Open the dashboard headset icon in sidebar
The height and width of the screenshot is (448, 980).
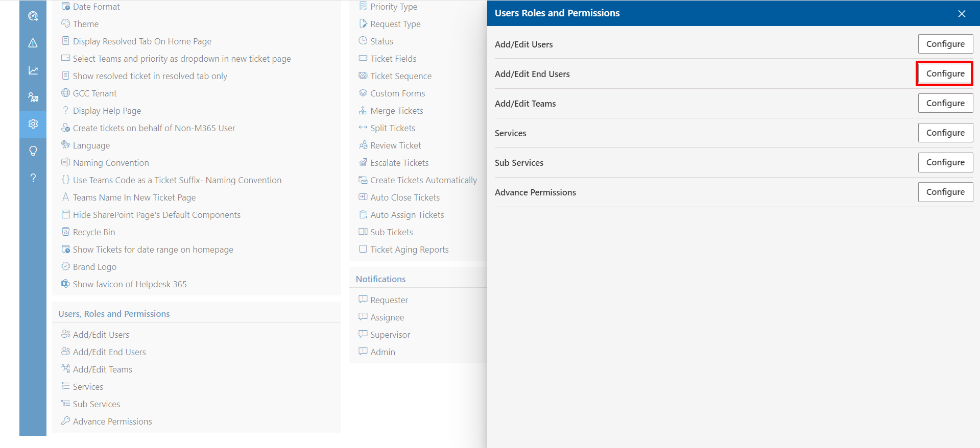click(x=33, y=16)
